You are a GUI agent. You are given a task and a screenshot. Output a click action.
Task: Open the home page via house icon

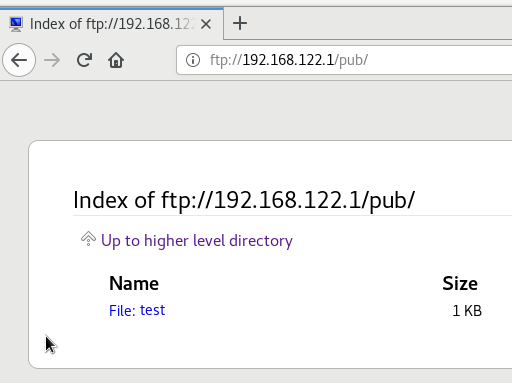click(116, 60)
